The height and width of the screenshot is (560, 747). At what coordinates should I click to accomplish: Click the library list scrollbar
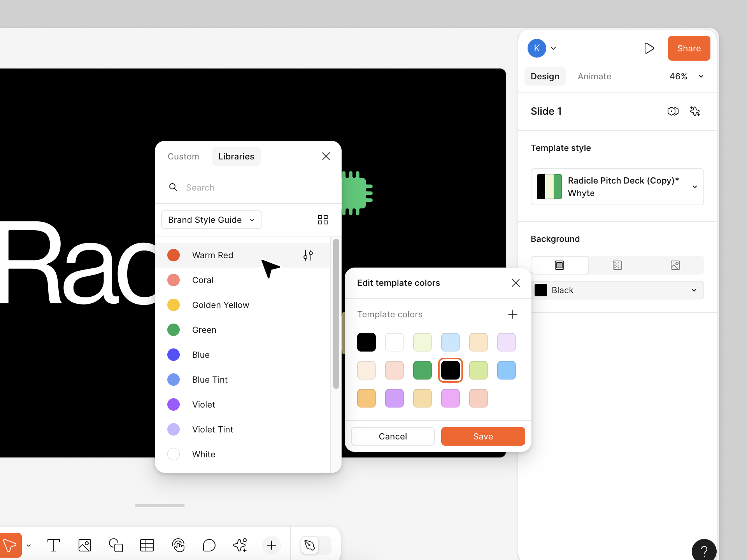[x=336, y=314]
